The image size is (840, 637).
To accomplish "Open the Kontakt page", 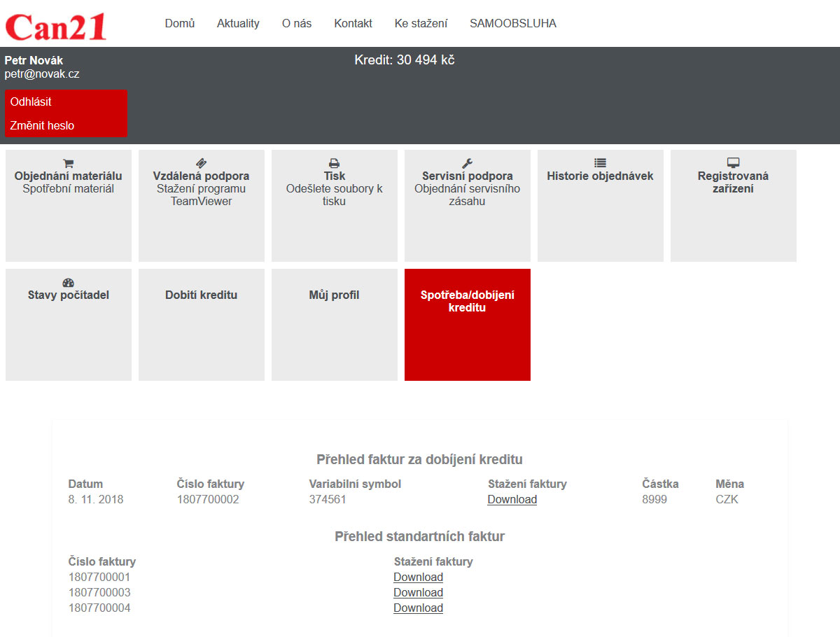I will (x=353, y=23).
